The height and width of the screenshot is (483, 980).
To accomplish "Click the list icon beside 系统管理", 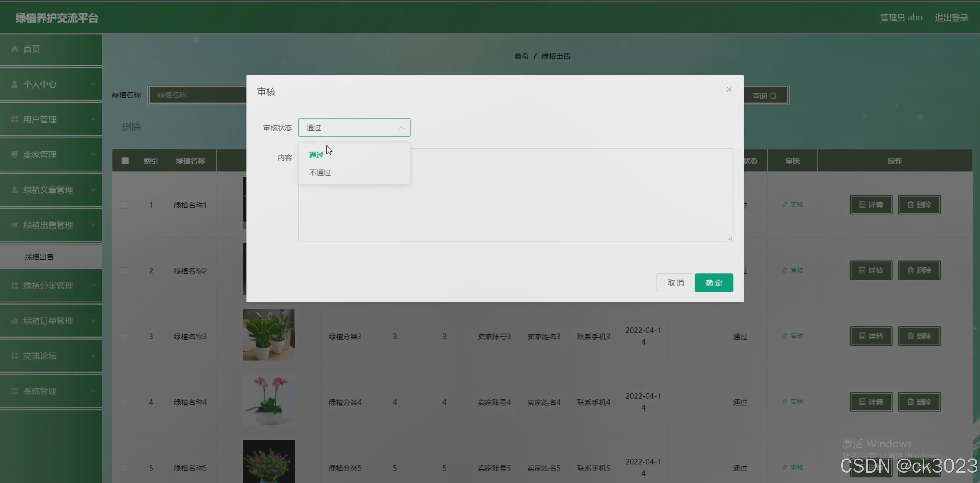I will 15,391.
